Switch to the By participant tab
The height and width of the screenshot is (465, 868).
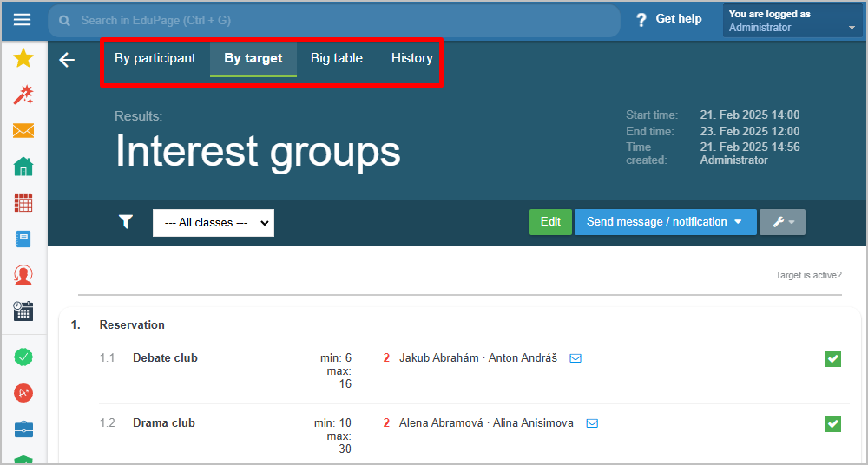[155, 58]
